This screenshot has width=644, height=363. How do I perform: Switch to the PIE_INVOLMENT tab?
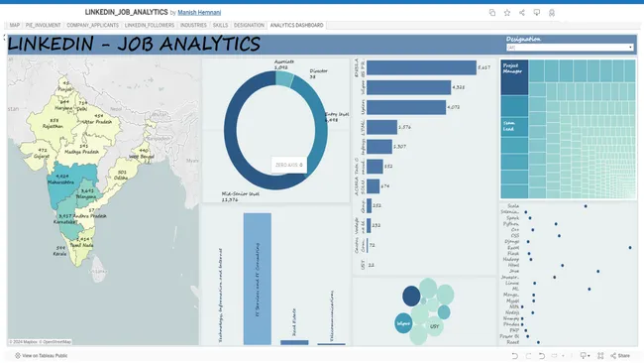(x=44, y=25)
